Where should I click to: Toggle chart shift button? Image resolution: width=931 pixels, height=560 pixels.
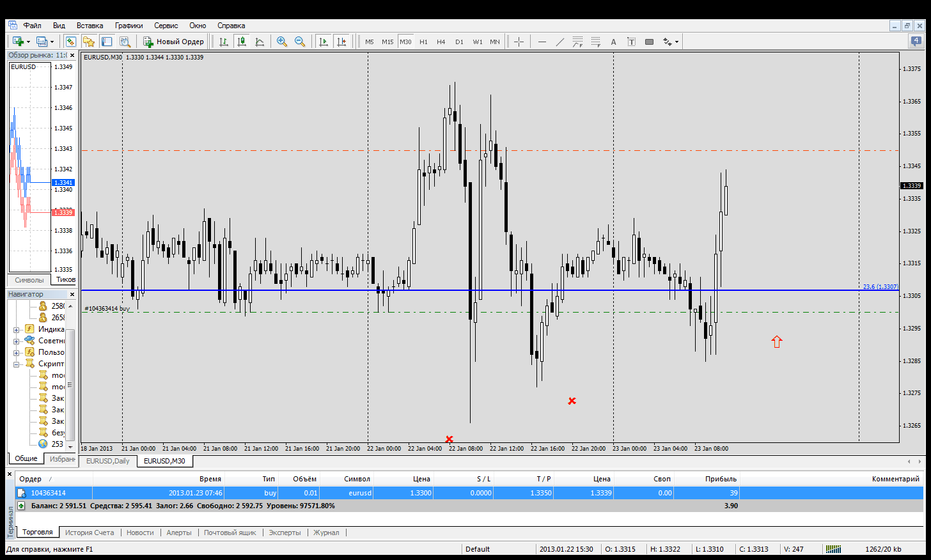tap(341, 42)
